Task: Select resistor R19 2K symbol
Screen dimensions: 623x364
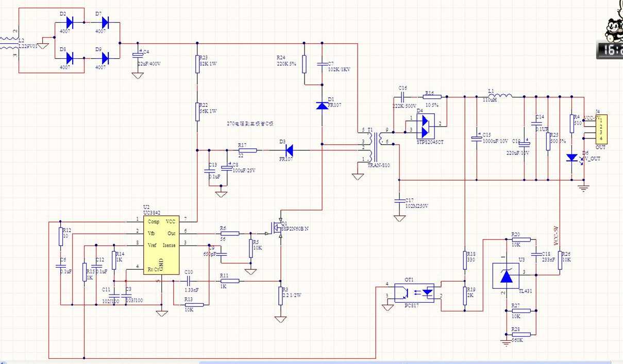Action: click(x=465, y=296)
